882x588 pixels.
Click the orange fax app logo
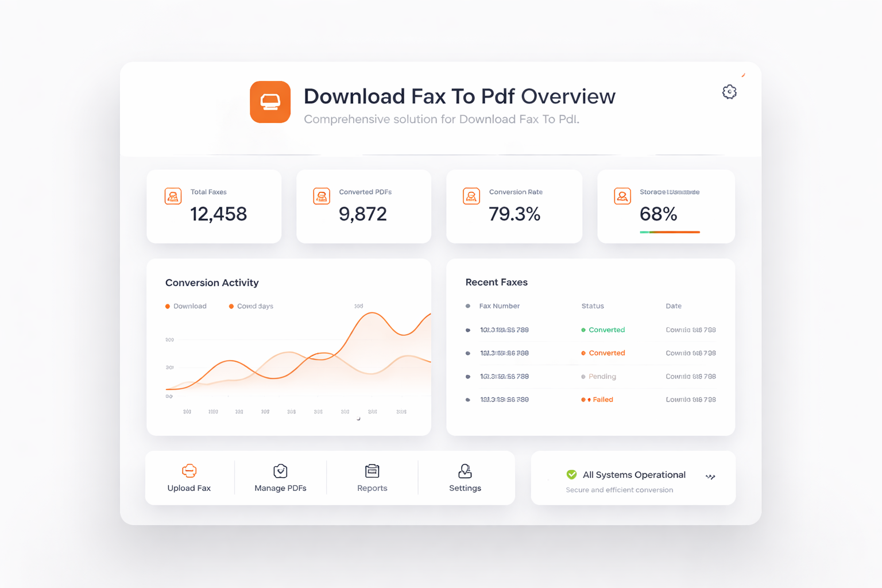pyautogui.click(x=270, y=102)
